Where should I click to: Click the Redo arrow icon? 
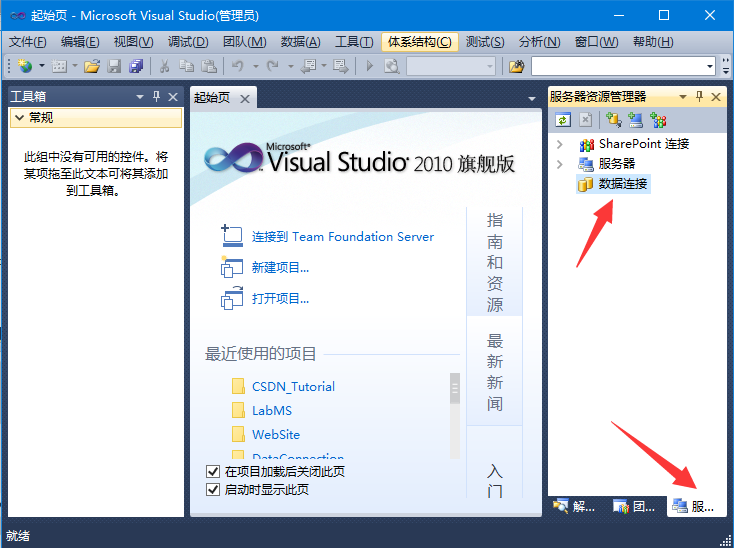(x=272, y=66)
